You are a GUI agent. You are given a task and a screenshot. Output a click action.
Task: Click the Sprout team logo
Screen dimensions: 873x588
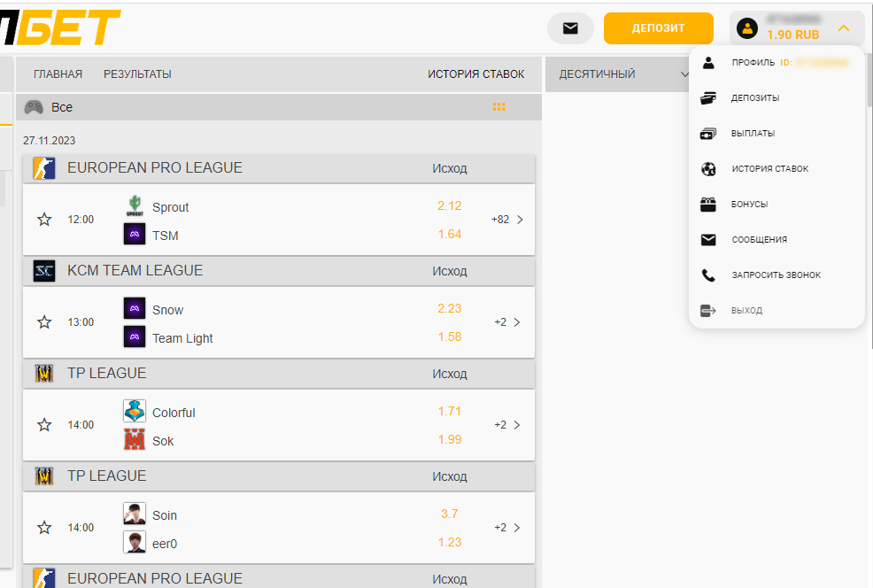pyautogui.click(x=135, y=206)
